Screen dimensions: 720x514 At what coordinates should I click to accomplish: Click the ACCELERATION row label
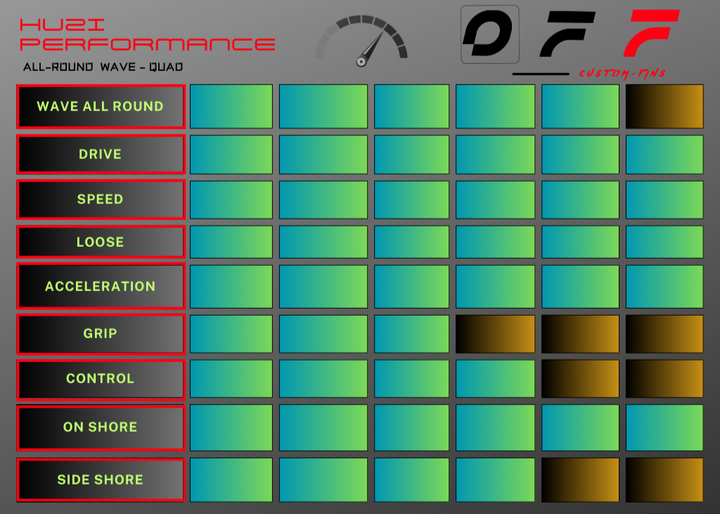coord(100,286)
